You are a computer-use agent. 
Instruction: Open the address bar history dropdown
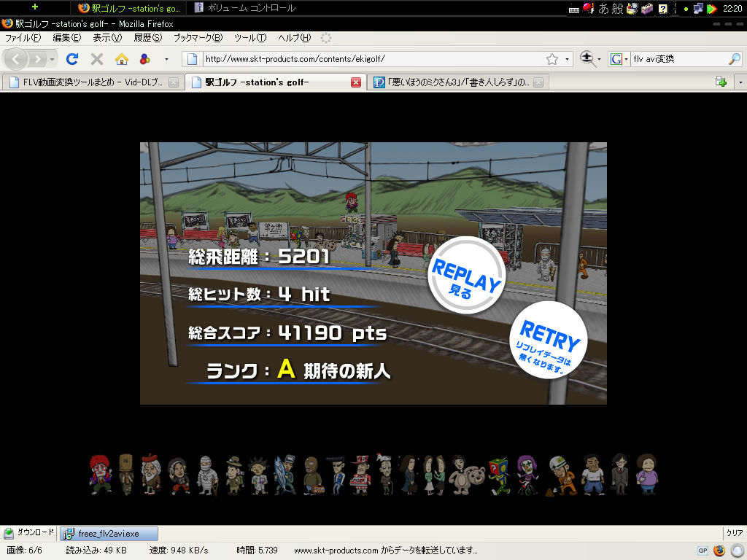tap(567, 59)
